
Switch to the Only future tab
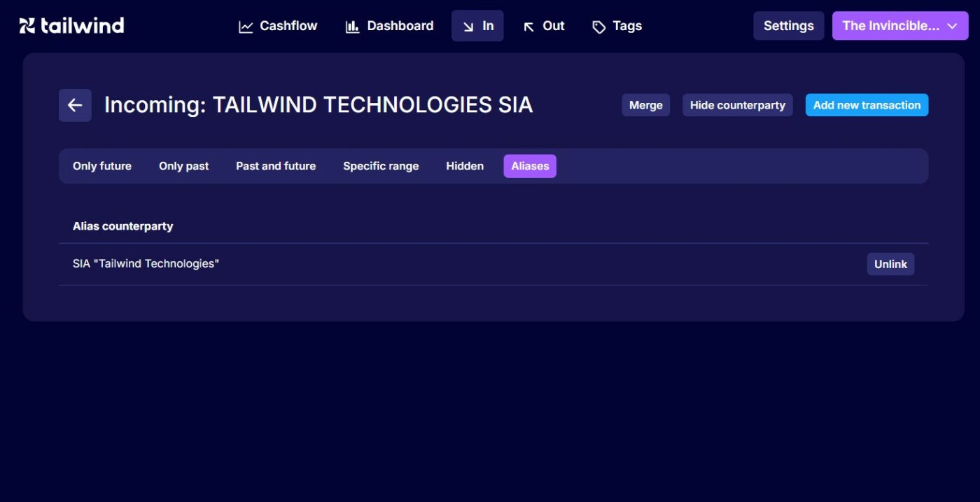[102, 166]
